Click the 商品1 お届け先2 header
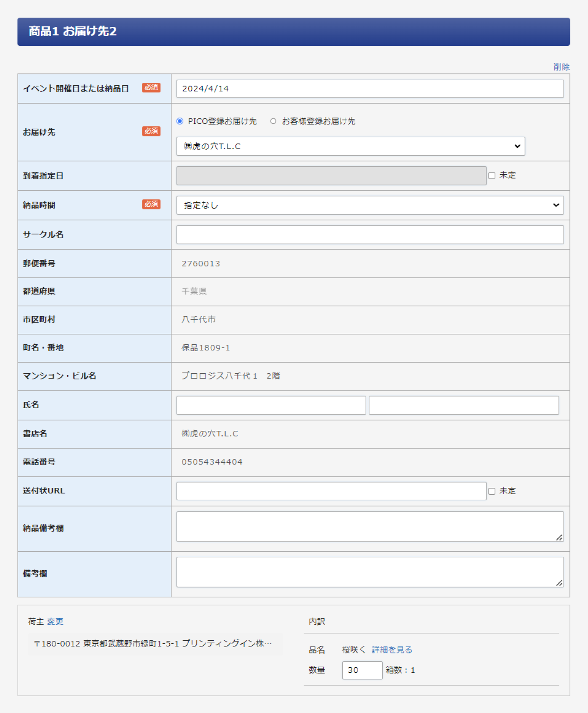588x713 pixels. [294, 31]
